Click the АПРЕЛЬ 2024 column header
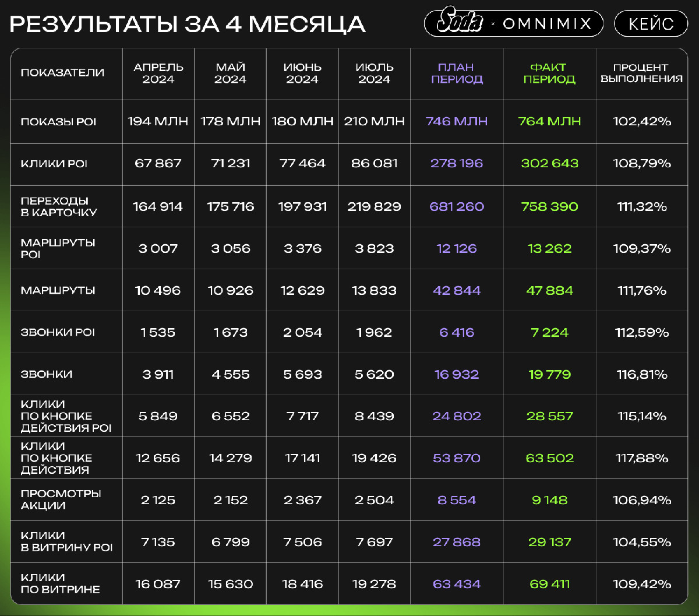 tap(158, 73)
